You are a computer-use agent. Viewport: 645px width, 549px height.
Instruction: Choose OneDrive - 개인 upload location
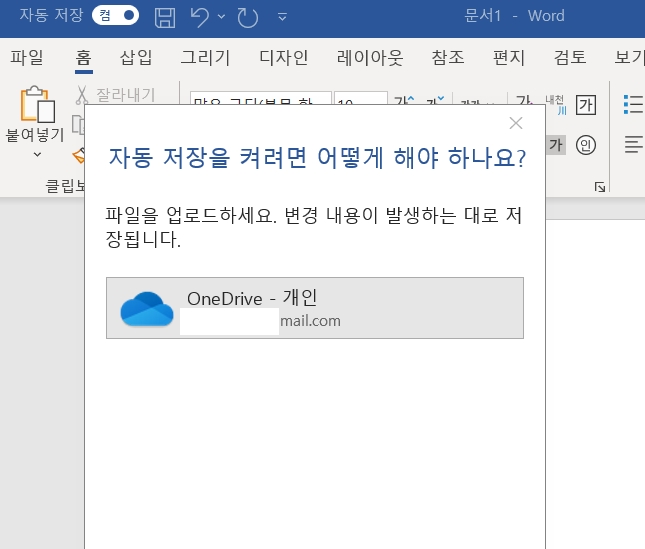(315, 308)
